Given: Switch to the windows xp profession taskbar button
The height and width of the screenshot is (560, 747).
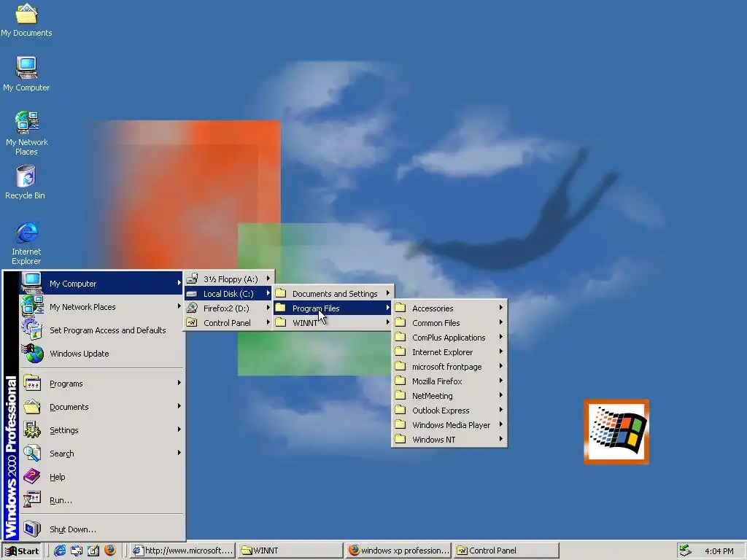Looking at the screenshot, I should coord(398,551).
